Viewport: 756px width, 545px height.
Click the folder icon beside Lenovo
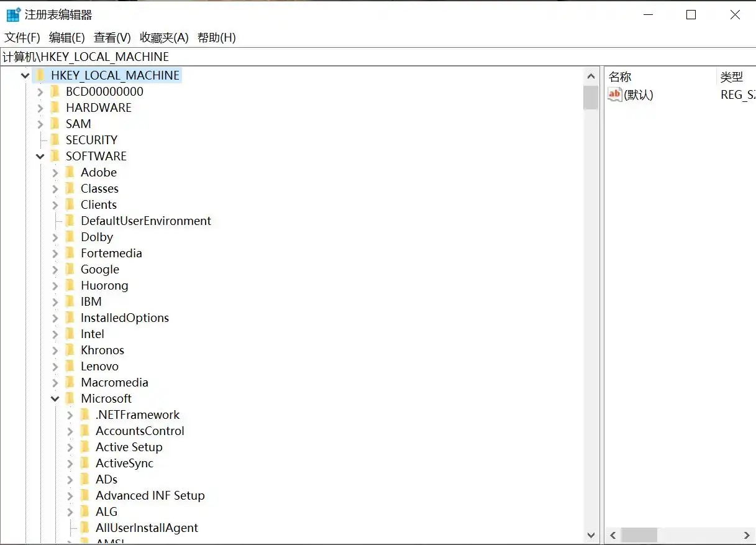pyautogui.click(x=70, y=366)
